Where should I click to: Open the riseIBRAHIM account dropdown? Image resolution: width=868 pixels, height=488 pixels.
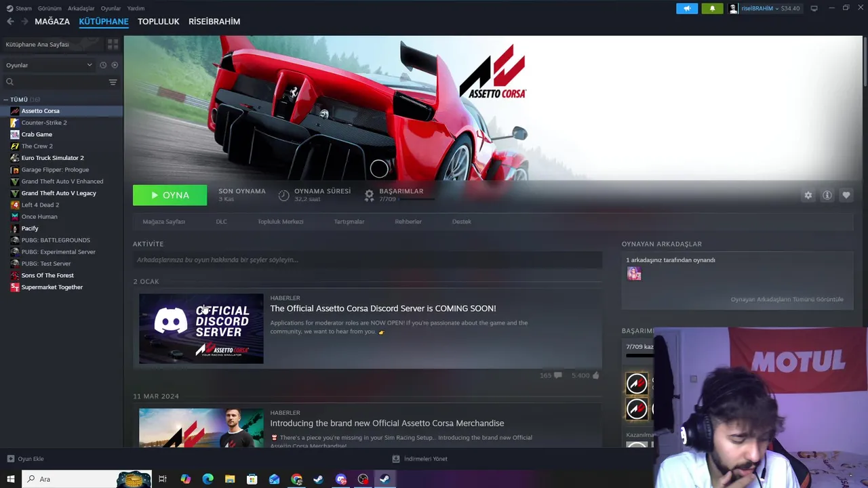click(764, 8)
